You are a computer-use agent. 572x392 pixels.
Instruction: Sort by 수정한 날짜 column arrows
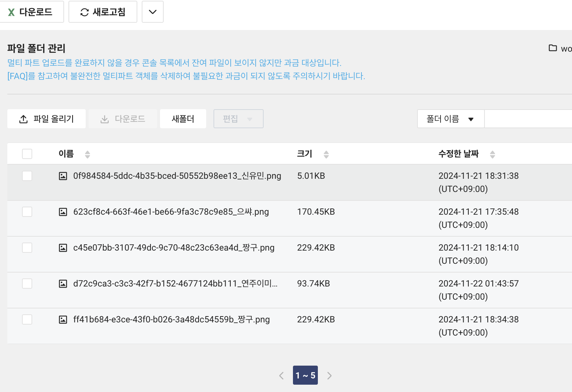click(x=493, y=154)
